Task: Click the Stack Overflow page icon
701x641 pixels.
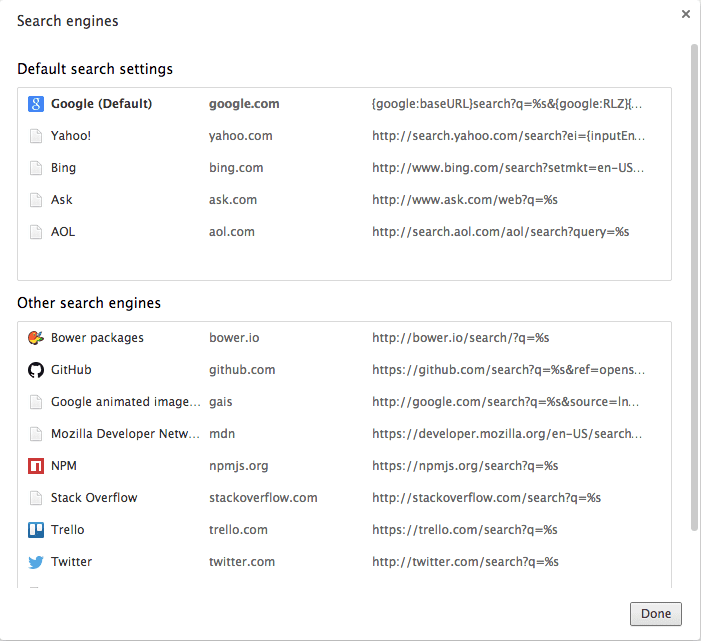Action: tap(36, 498)
